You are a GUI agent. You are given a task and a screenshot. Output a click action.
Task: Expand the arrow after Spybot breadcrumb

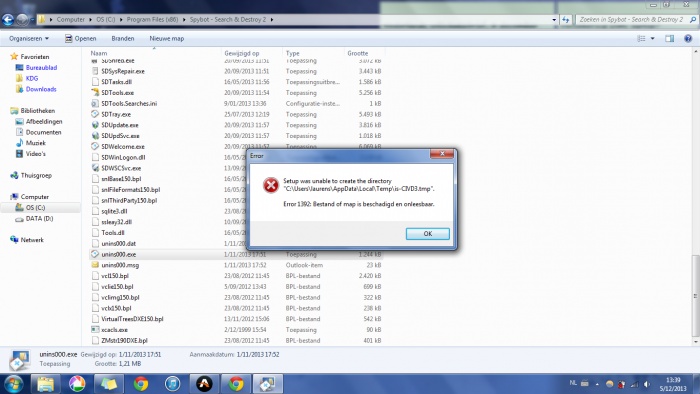tap(272, 20)
